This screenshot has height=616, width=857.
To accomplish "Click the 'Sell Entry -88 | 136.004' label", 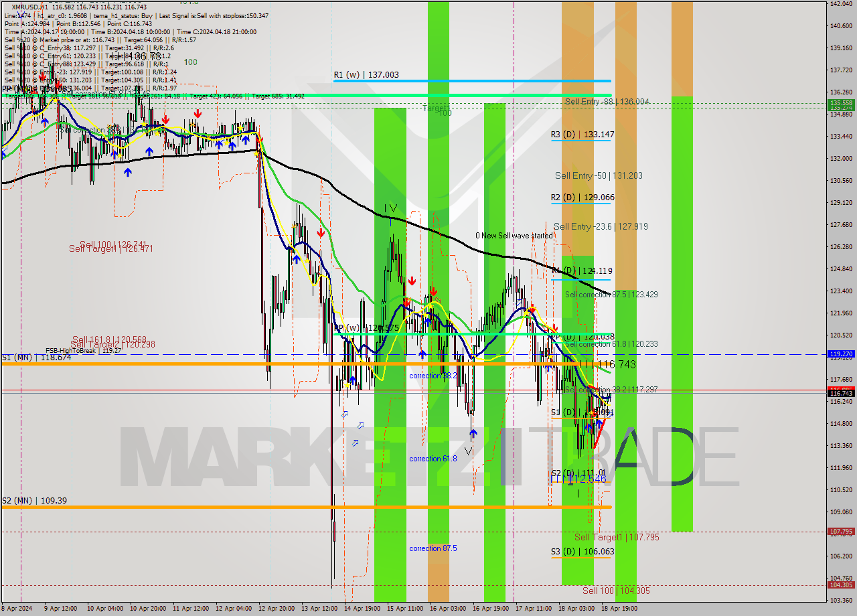I will pyautogui.click(x=607, y=102).
